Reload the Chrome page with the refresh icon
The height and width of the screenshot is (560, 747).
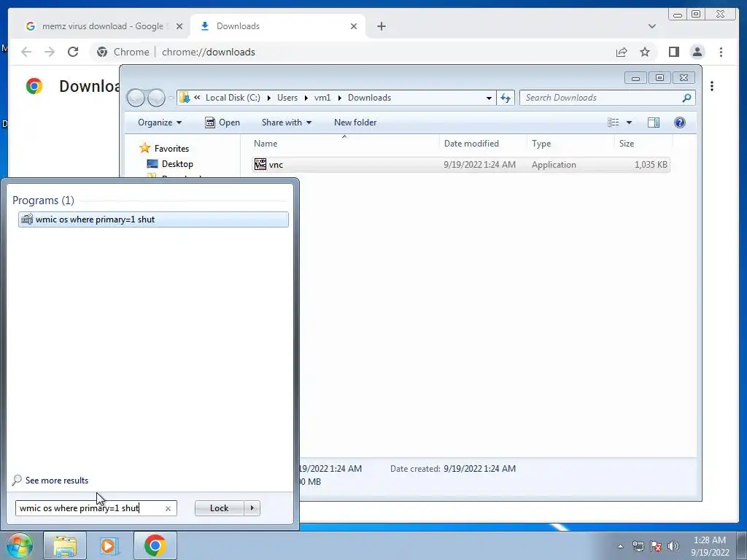click(73, 52)
